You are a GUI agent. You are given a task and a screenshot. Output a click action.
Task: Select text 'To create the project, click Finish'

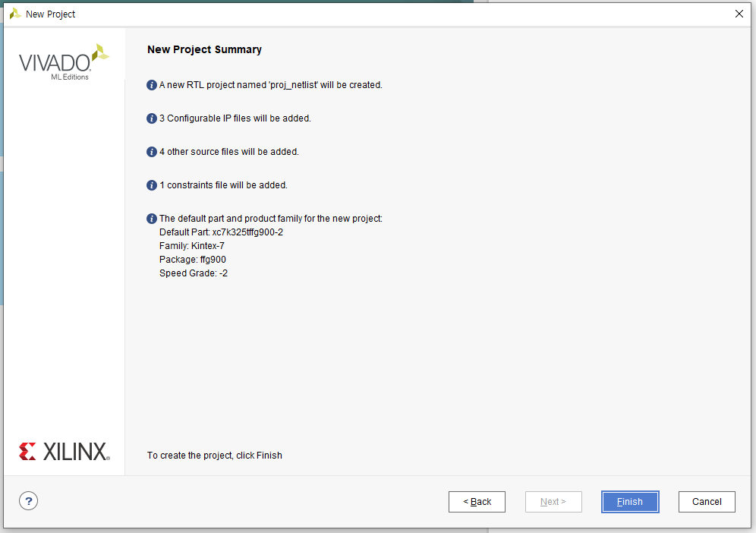pyautogui.click(x=215, y=456)
